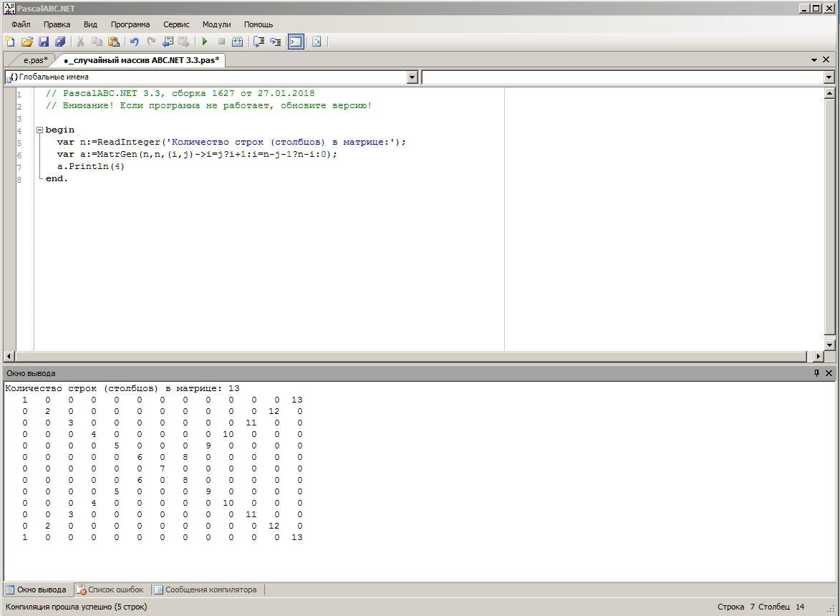Viewport: 840px width, 616px height.
Task: Step over using debugger toolbar icon
Action: 259,42
